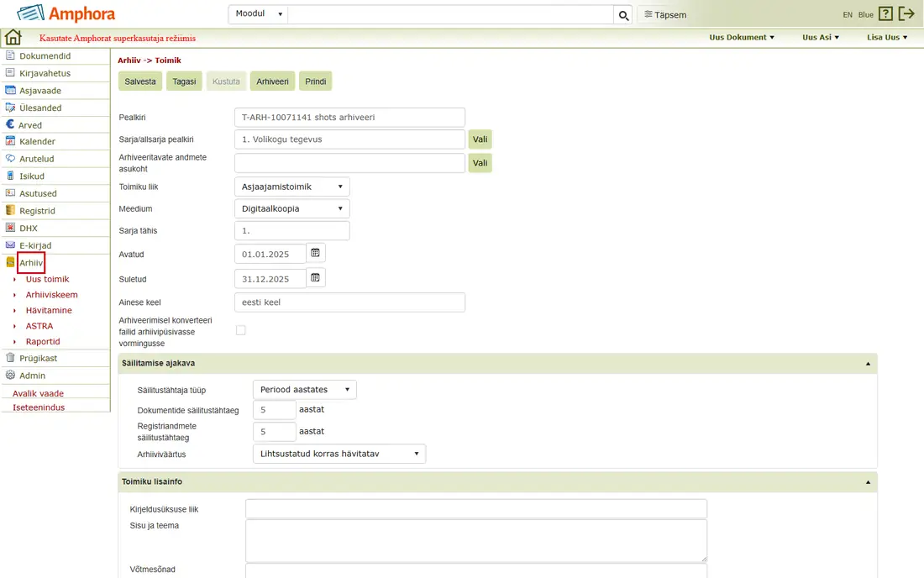Screen dimensions: 924x578
Task: Open Registrid in the sidebar
Action: 37,210
